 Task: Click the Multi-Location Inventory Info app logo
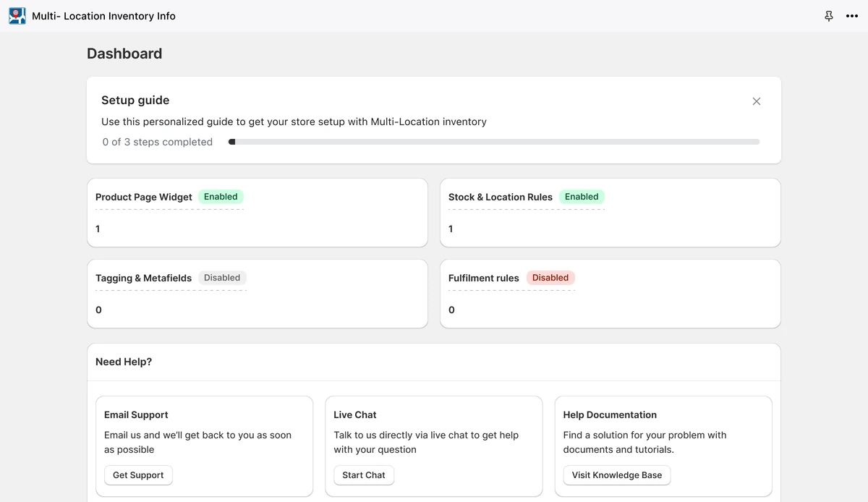(17, 16)
